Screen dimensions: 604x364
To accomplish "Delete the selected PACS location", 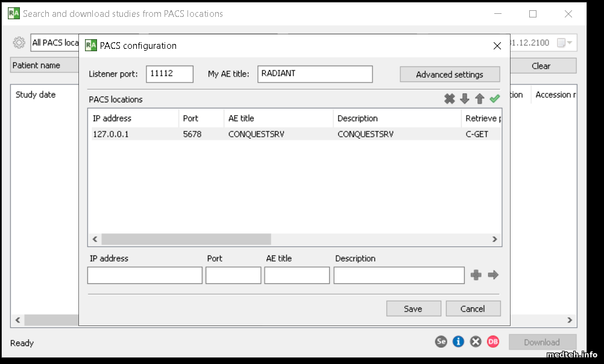I will tap(450, 99).
